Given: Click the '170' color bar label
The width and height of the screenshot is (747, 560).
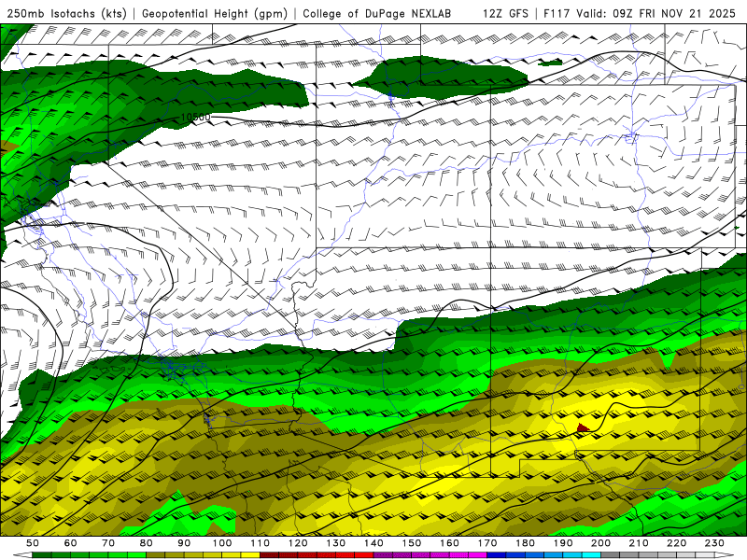Looking at the screenshot, I should pos(486,543).
